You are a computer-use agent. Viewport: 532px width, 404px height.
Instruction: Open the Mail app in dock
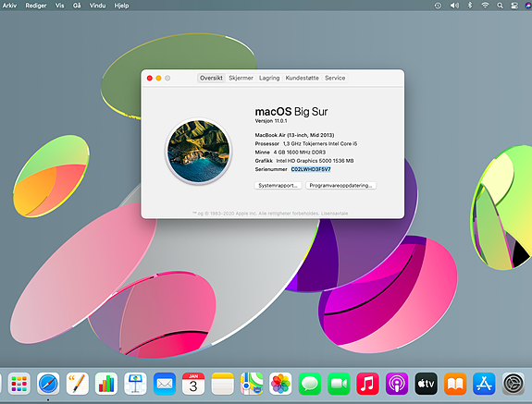tap(165, 384)
